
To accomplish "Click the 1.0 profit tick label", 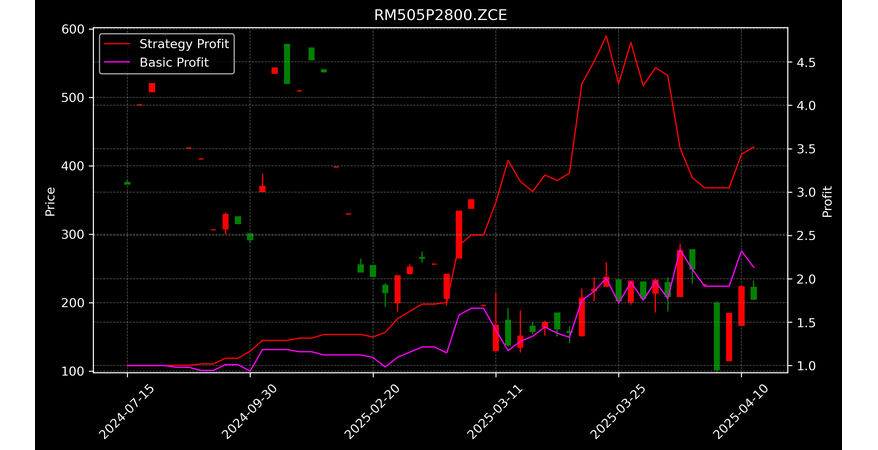I will pos(805,366).
